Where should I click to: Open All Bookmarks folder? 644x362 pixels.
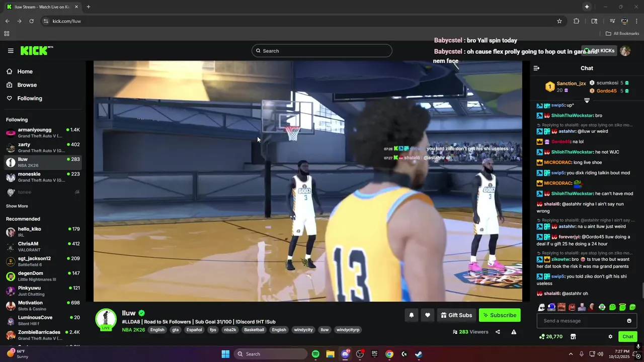(x=622, y=34)
